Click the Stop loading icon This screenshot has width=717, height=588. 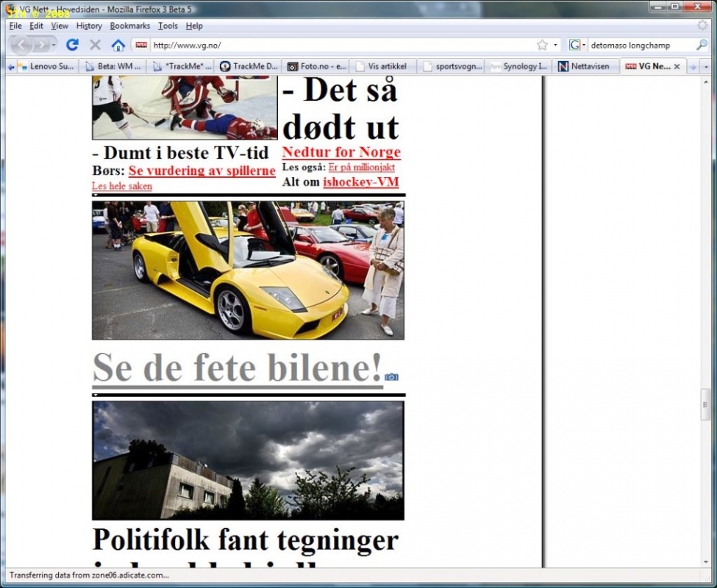point(95,45)
